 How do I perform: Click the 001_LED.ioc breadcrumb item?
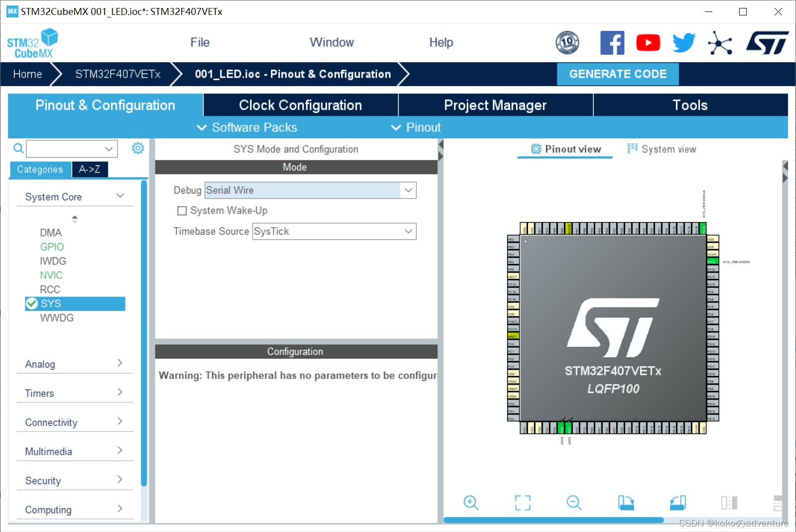293,74
